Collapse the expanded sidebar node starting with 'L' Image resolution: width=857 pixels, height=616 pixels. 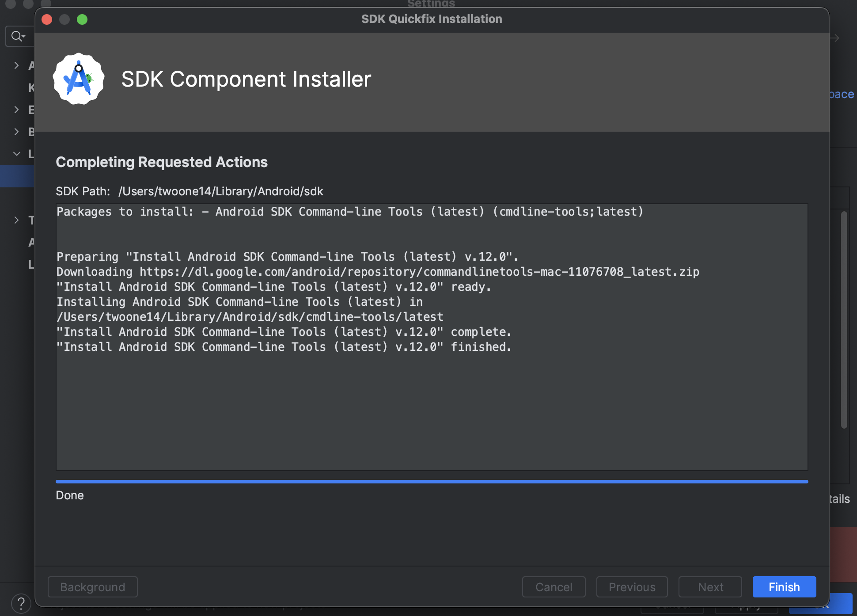coord(16,154)
